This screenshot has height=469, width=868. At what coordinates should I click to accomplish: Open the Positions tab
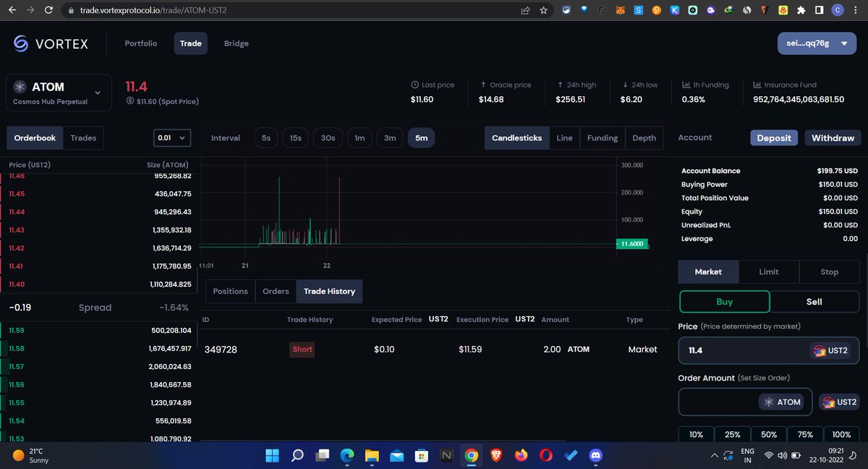(x=230, y=291)
